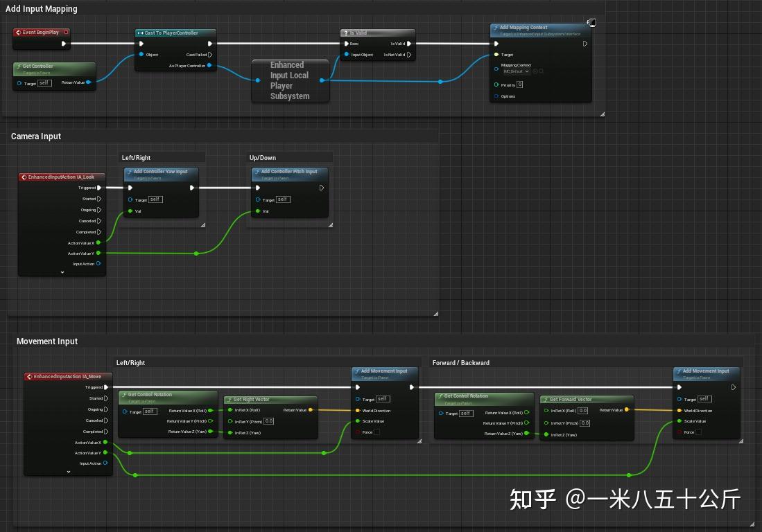This screenshot has width=762, height=532.
Task: Expand hidden pins on EnhancedInputAction IA_Move
Action: point(67,472)
